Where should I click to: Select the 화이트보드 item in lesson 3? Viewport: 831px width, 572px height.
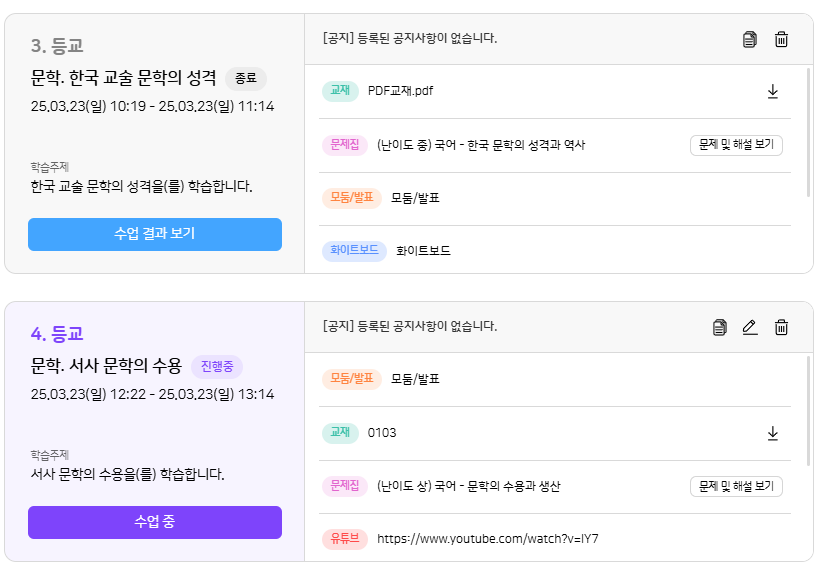pos(423,251)
